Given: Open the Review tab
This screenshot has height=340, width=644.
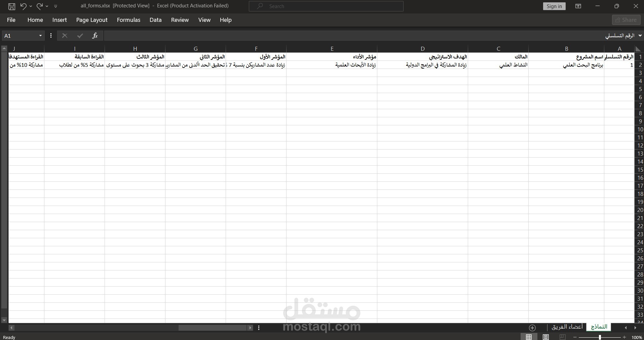Looking at the screenshot, I should 180,20.
